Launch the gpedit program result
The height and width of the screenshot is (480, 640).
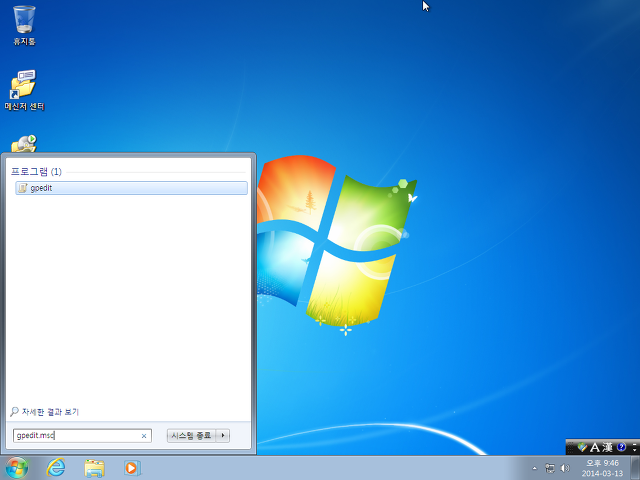click(x=131, y=188)
